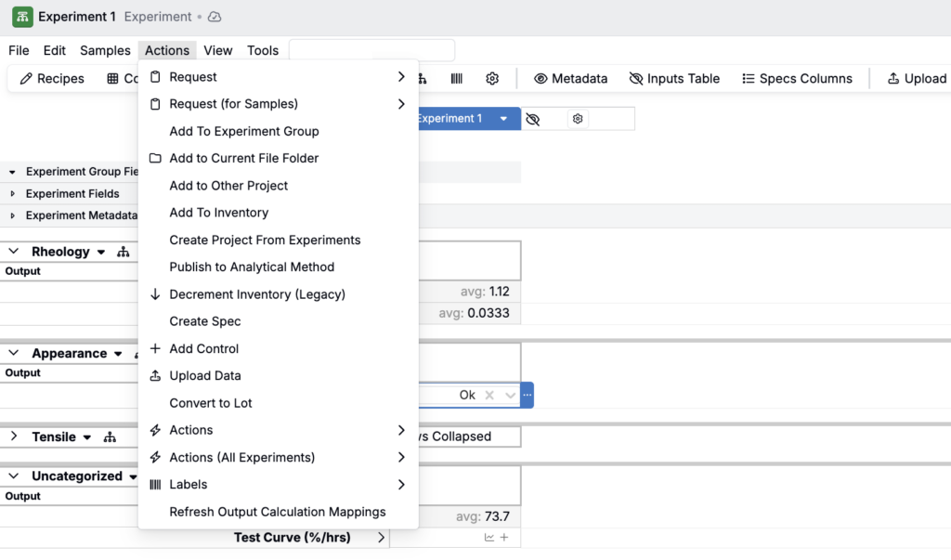951x560 pixels.
Task: Toggle Inputs Table visibility
Action: 674,79
